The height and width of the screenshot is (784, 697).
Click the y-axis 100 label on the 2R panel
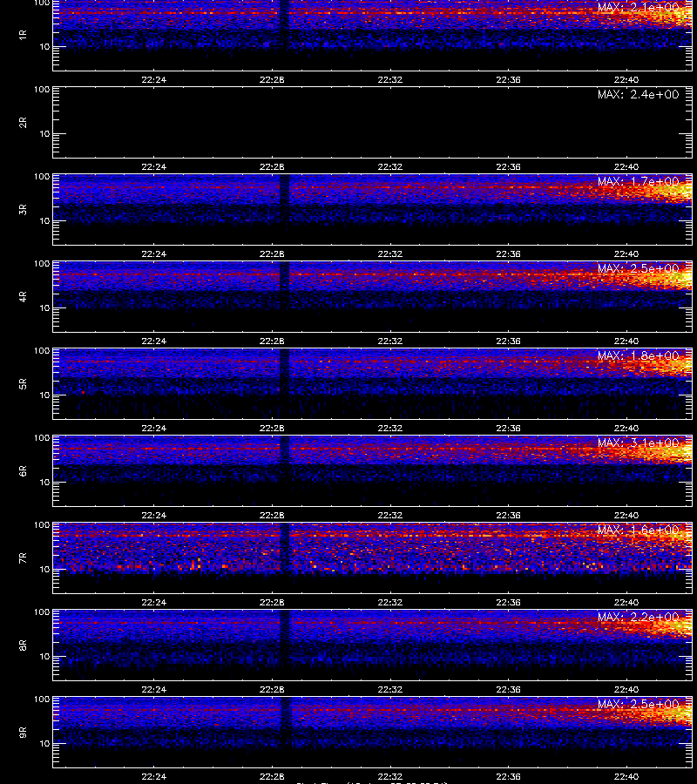click(x=42, y=90)
